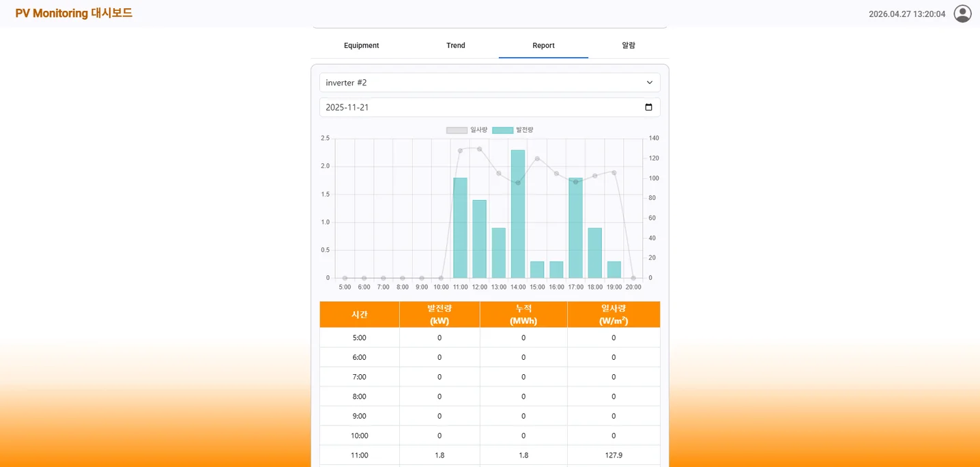Select the Report tab
The width and height of the screenshot is (980, 467).
coord(543,46)
